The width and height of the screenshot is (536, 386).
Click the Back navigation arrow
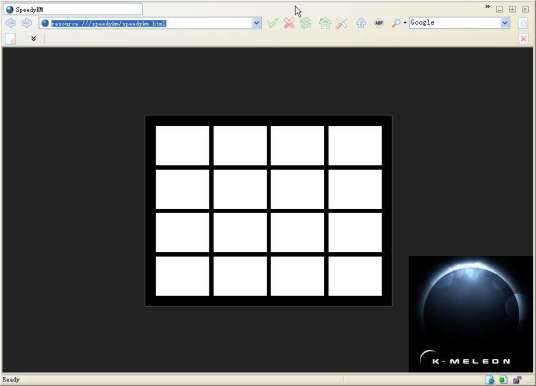(11, 23)
